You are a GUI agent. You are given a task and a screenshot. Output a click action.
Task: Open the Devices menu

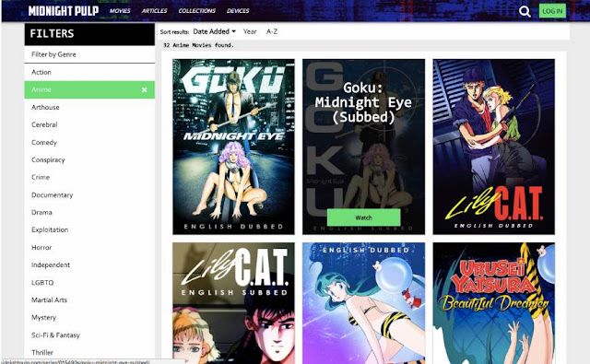(x=238, y=11)
